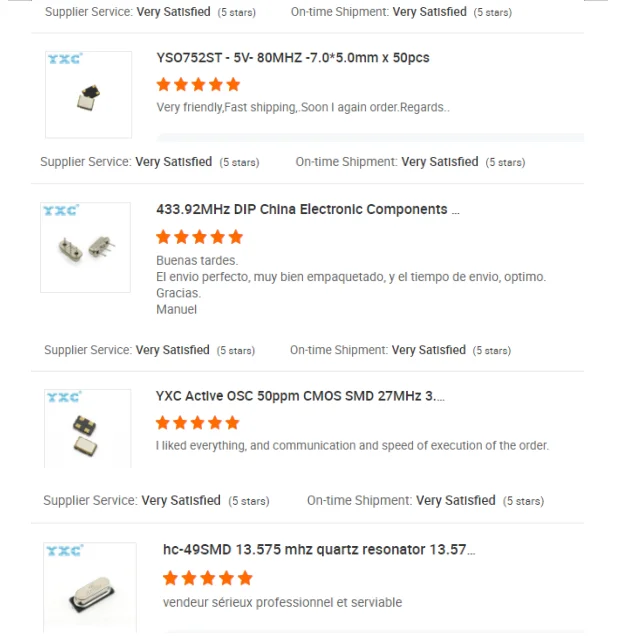Click the 433.92MHz DIP component thumbnail
This screenshot has width=636, height=643.
85,247
